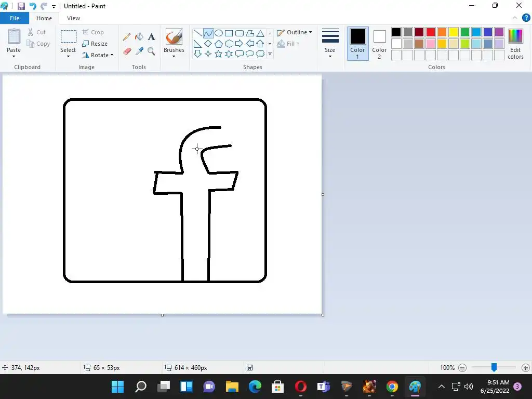Image resolution: width=532 pixels, height=399 pixels.
Task: Switch to the View tab
Action: point(73,18)
